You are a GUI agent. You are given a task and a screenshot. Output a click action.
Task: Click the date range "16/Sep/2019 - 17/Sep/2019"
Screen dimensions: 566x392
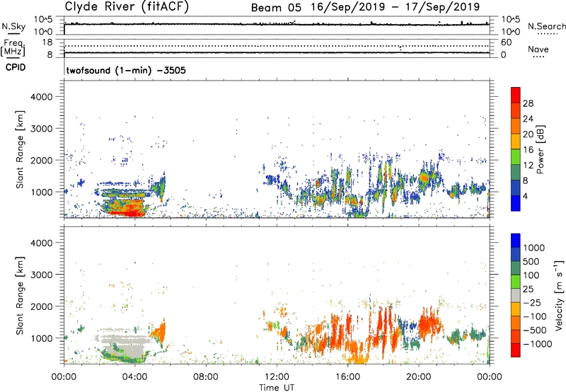(395, 7)
